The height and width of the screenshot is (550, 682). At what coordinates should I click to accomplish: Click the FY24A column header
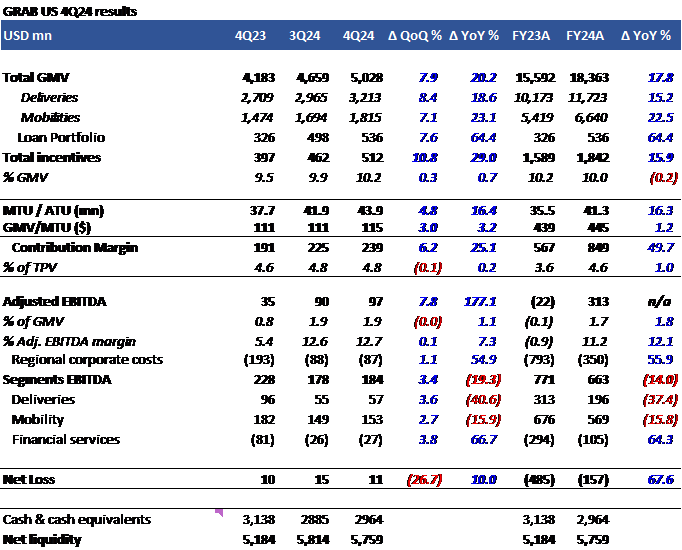point(584,35)
